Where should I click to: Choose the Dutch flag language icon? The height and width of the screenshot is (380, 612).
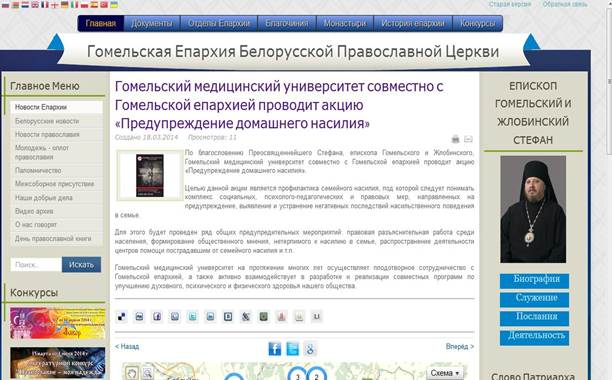[25, 5]
